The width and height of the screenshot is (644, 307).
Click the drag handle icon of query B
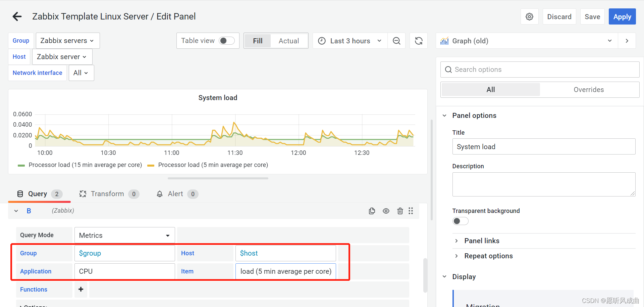pos(411,211)
